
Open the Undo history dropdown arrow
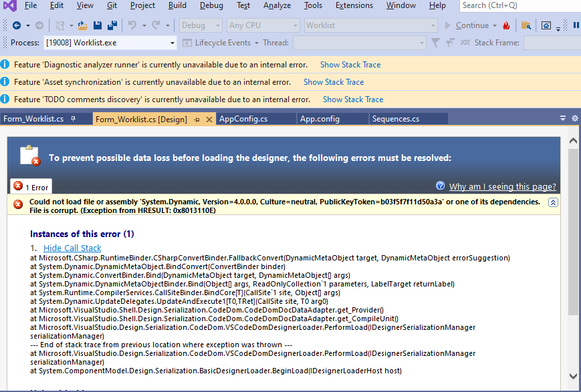point(144,25)
